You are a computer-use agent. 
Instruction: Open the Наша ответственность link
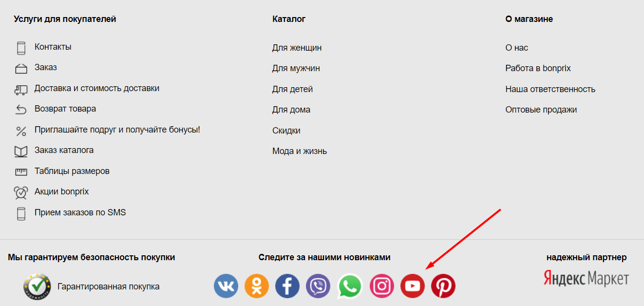point(550,89)
